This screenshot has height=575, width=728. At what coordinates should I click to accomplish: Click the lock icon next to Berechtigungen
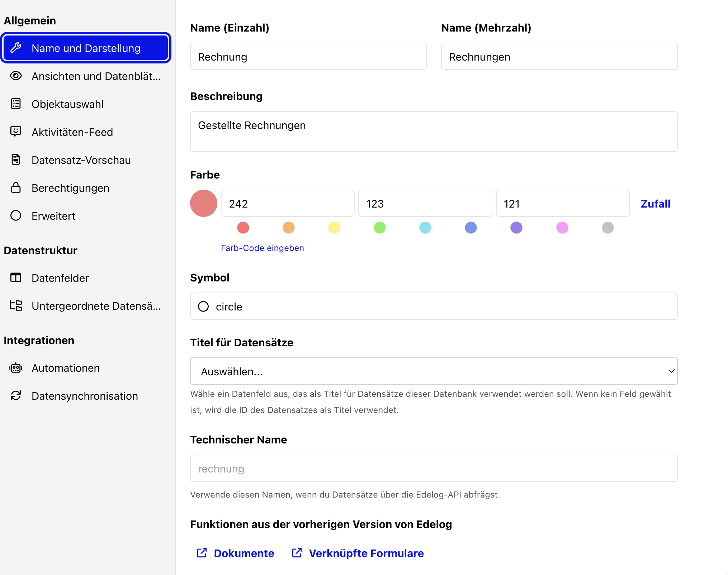(16, 187)
